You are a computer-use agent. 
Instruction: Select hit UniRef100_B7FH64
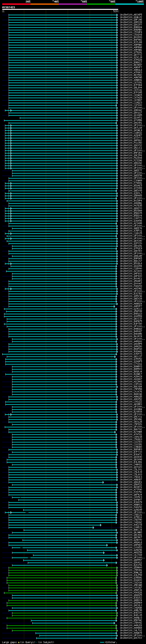131,85
